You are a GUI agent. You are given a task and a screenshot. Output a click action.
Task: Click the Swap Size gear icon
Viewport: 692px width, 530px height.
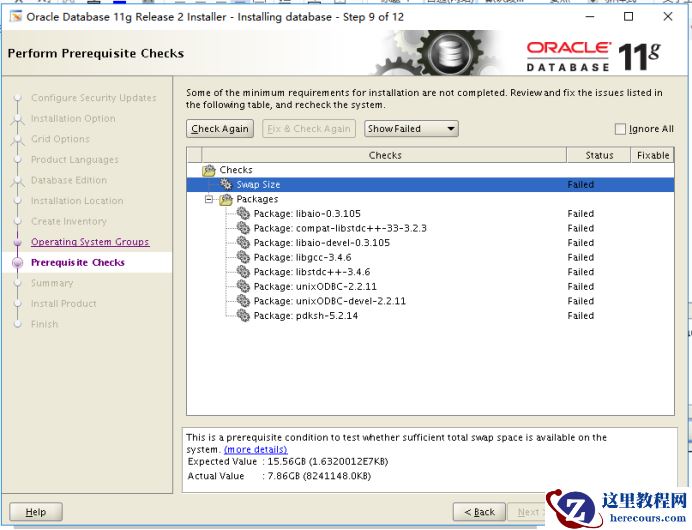click(226, 184)
